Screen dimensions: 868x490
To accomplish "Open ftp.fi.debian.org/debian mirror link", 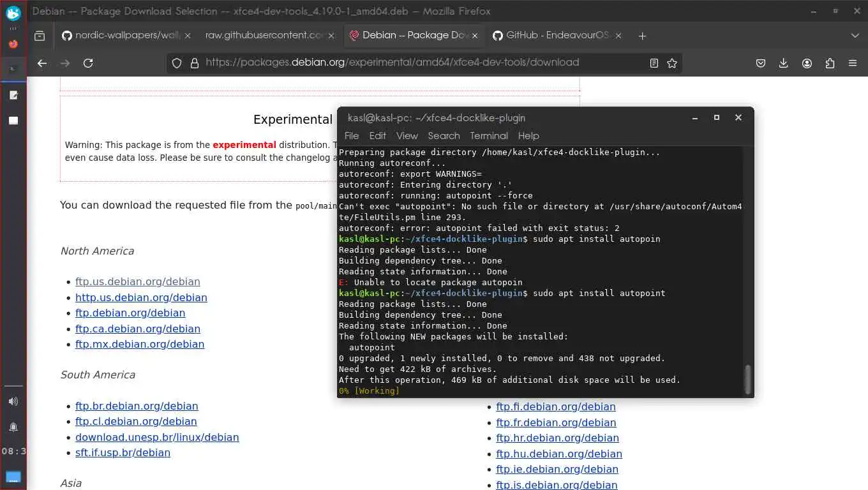I will 556,406.
